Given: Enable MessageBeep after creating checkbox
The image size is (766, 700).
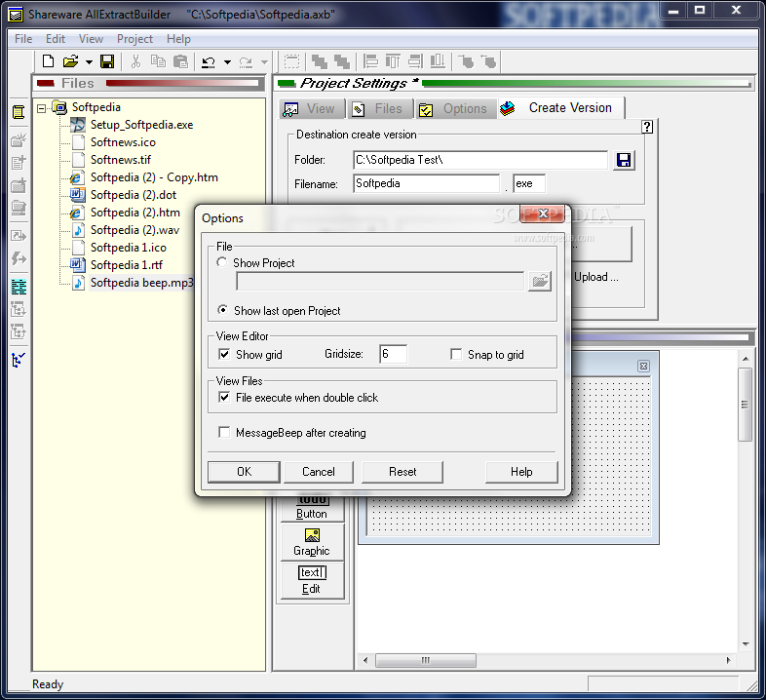Looking at the screenshot, I should pyautogui.click(x=224, y=432).
